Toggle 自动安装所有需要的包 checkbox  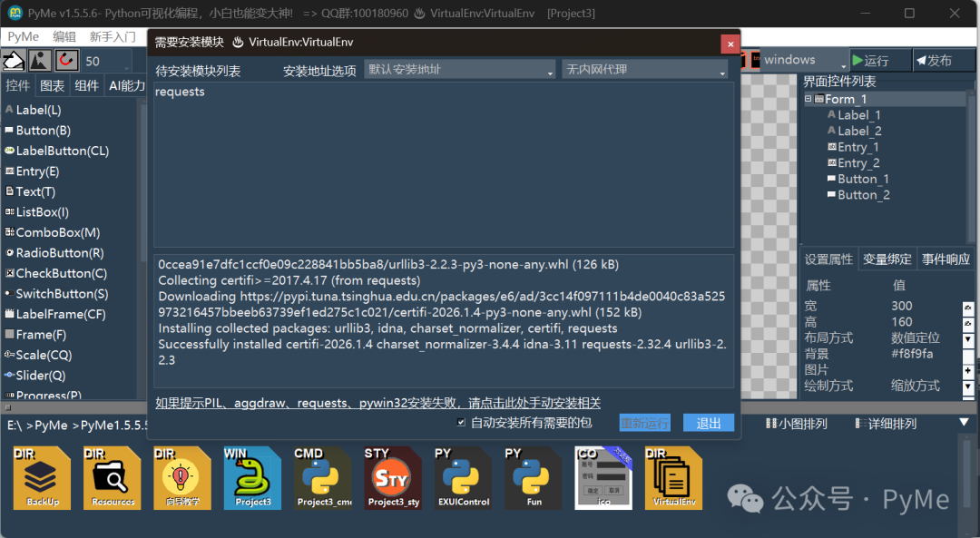[461, 423]
